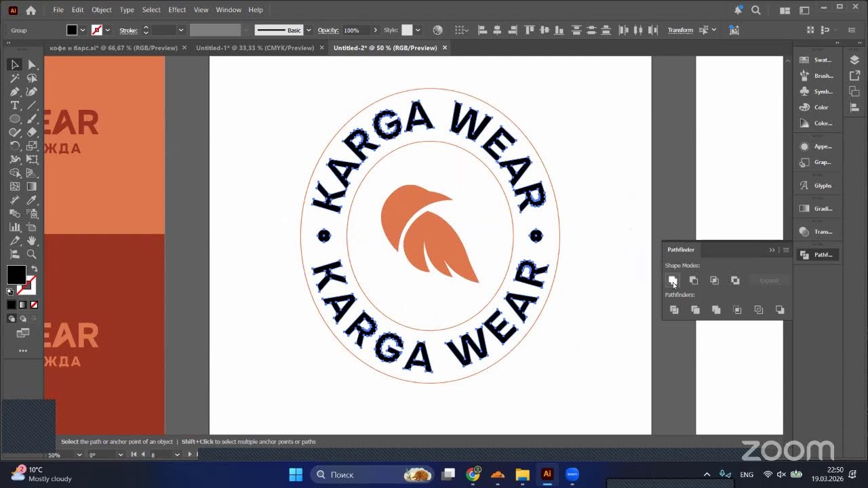Expand the opacity value arrow

pyautogui.click(x=375, y=30)
